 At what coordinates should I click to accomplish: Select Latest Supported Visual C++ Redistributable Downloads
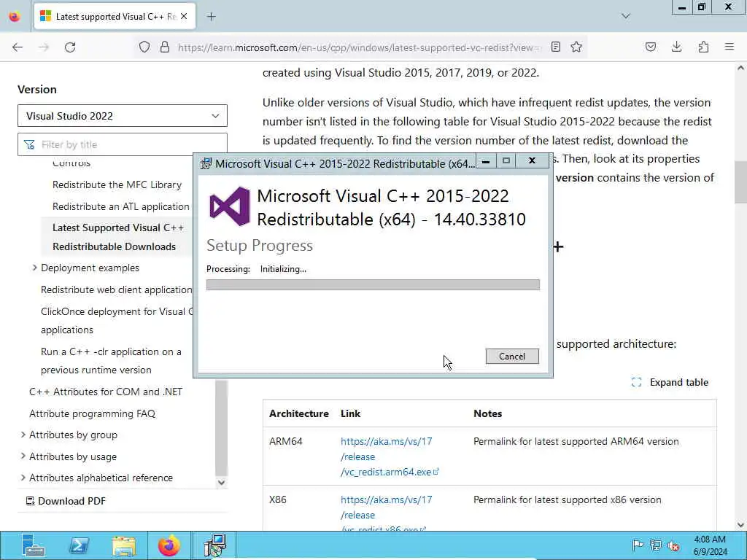click(118, 237)
